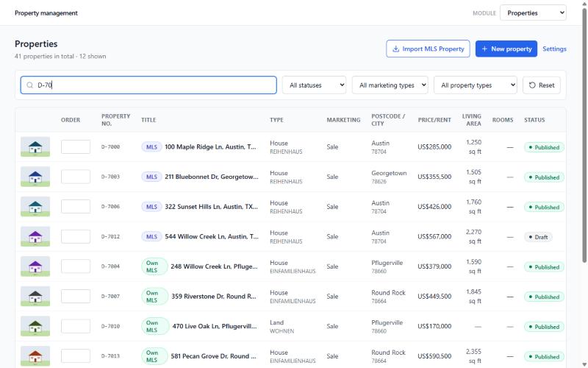Click the Reset filters button
588x368 pixels.
[x=542, y=85]
